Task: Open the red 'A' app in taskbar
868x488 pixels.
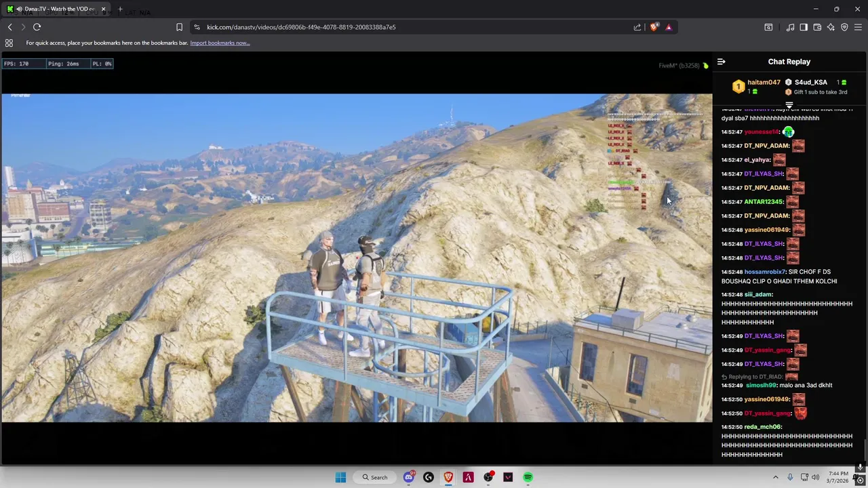Action: coord(468,477)
